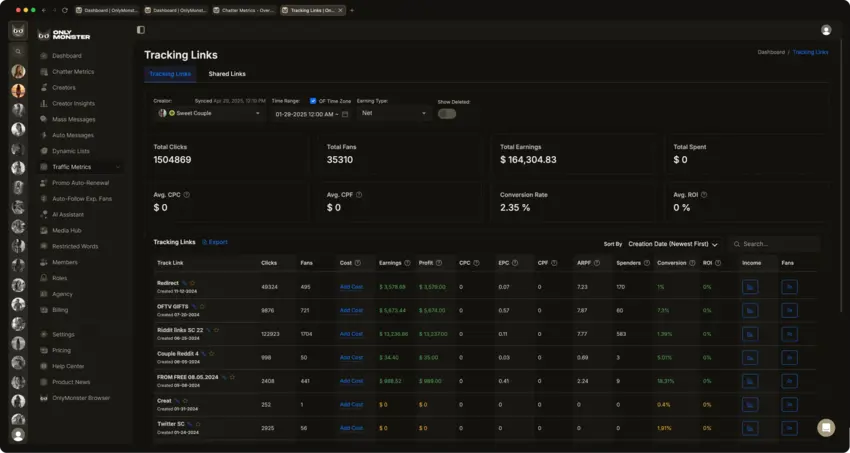Switch to first Dashboard browser tab
Screen dimensions: 850x453
pos(107,10)
